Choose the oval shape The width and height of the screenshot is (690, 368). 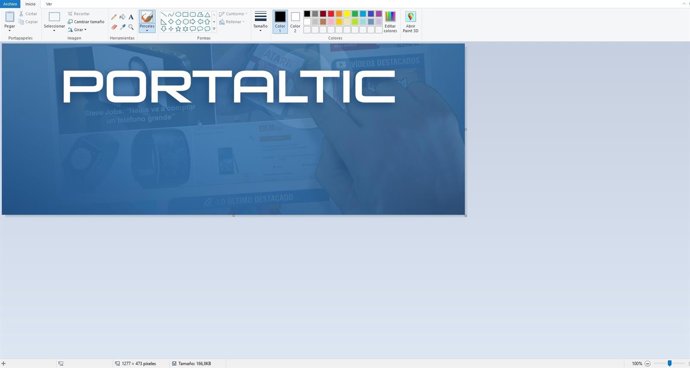pyautogui.click(x=178, y=14)
